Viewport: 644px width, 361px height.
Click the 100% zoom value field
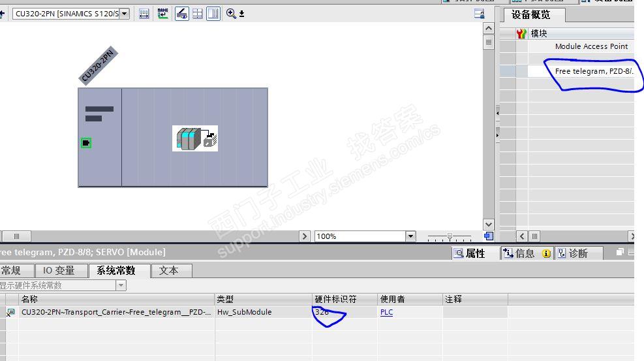[x=360, y=236]
